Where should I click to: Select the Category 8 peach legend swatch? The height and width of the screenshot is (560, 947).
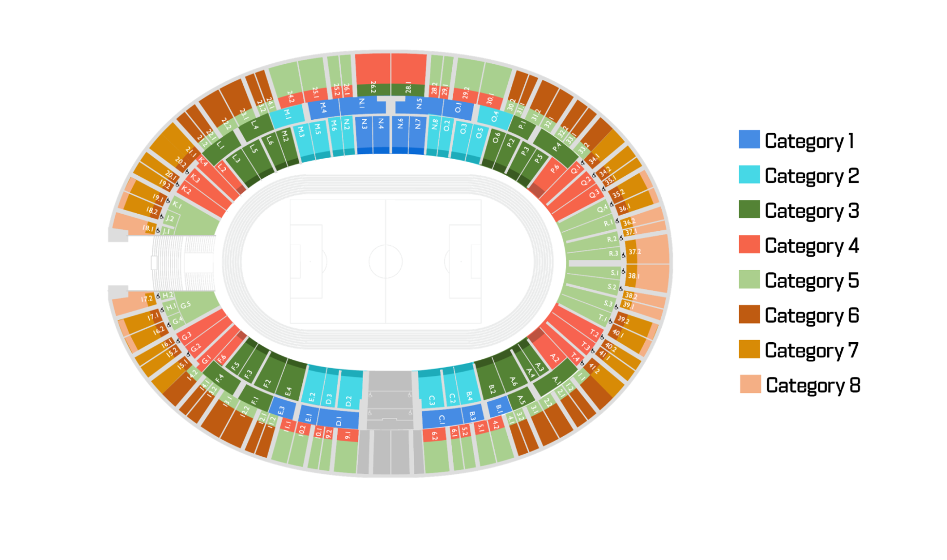750,384
